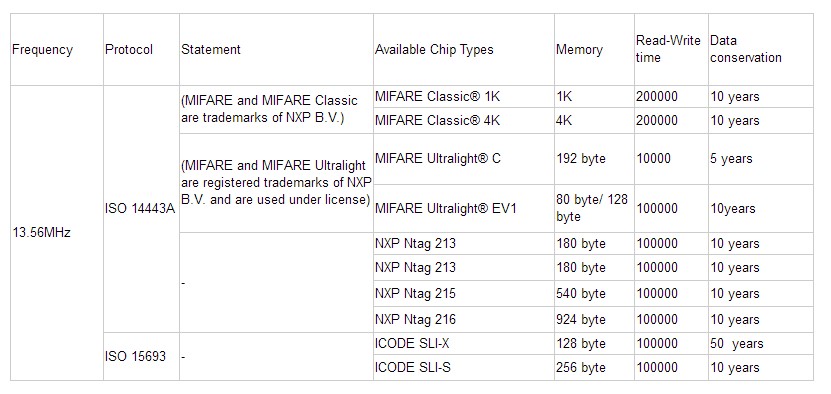The width and height of the screenshot is (831, 394).
Task: Click the 924 byte memory cell
Action: (x=594, y=319)
